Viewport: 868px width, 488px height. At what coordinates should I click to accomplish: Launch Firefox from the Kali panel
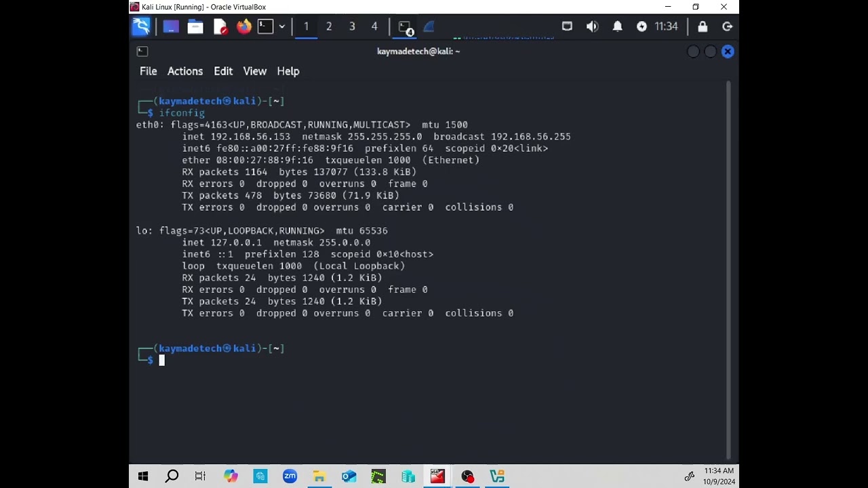point(243,26)
